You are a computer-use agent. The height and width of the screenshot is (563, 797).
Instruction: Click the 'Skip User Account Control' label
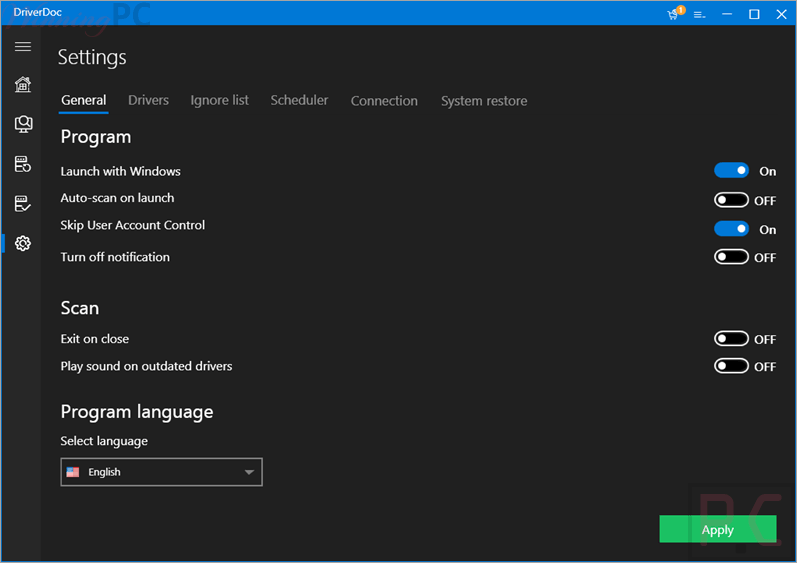(x=133, y=225)
